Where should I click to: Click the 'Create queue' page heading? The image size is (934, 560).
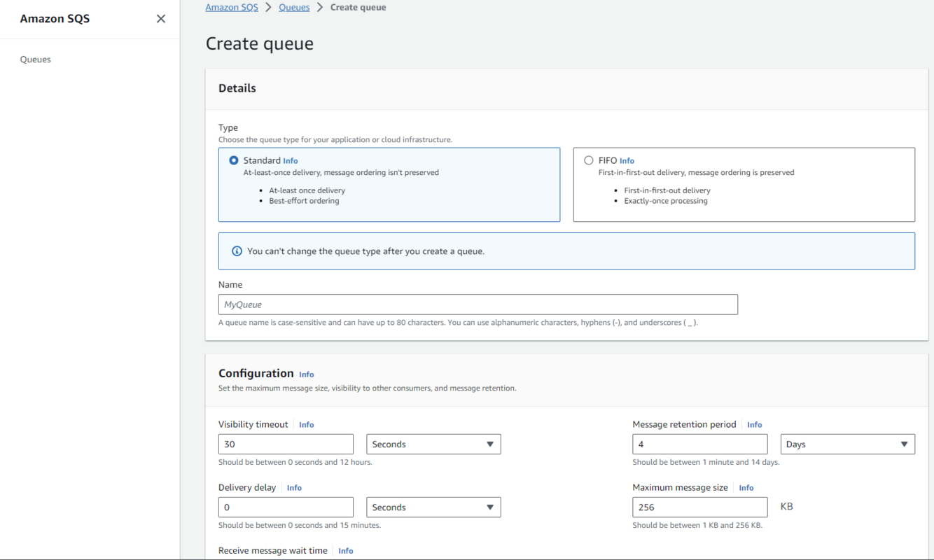[260, 43]
